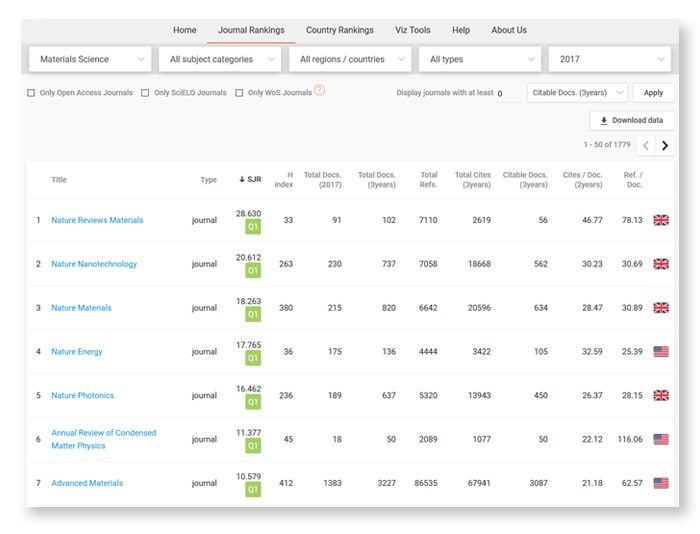Click Q1 badge for Annual Review row
The height and width of the screenshot is (534, 700).
point(253,445)
